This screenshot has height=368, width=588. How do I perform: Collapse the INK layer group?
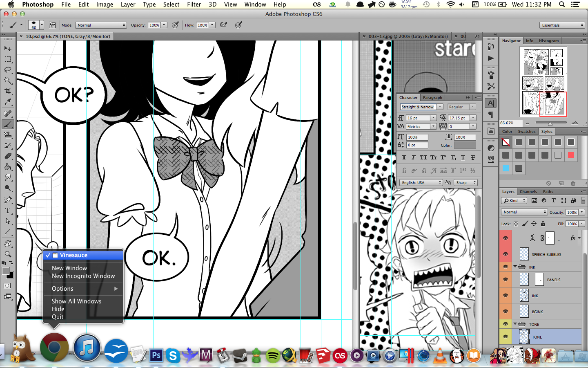click(515, 267)
